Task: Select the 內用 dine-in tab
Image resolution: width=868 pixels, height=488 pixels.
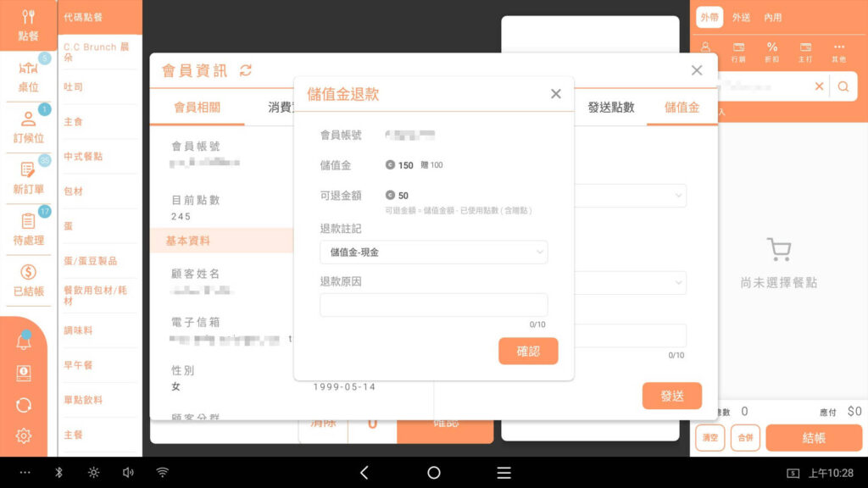Action: coord(772,17)
